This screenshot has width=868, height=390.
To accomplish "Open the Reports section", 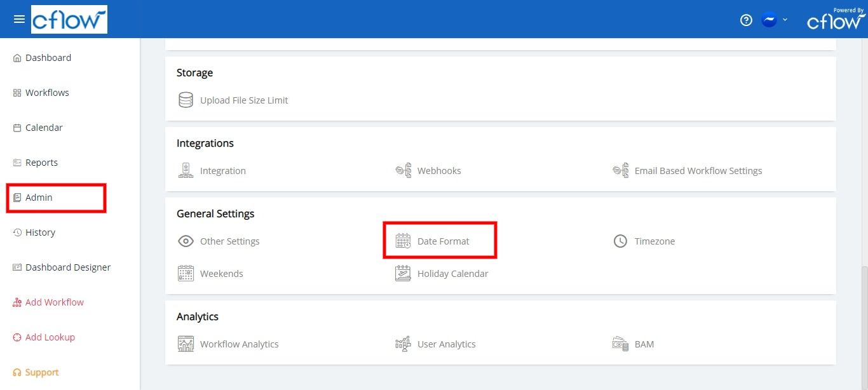I will (42, 162).
